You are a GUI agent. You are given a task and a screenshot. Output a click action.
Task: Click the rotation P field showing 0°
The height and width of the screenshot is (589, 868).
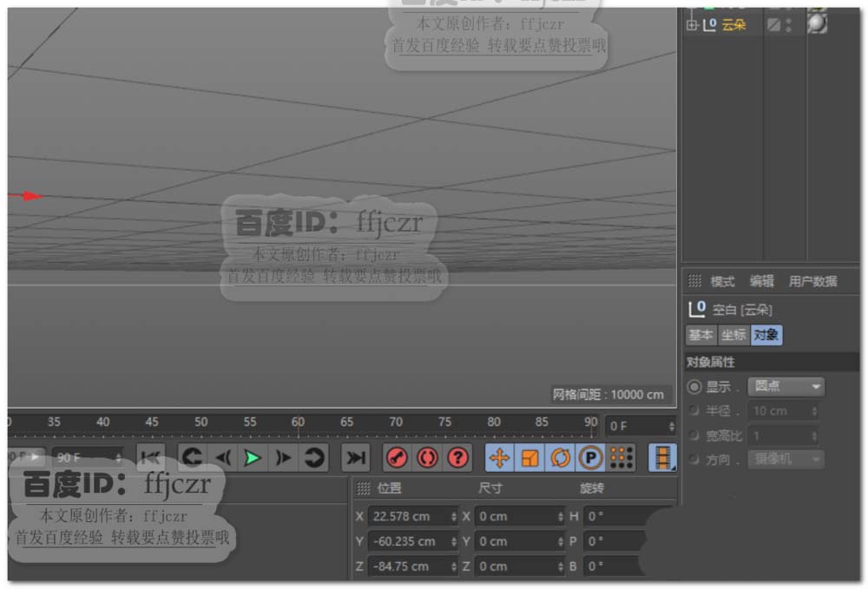[615, 541]
